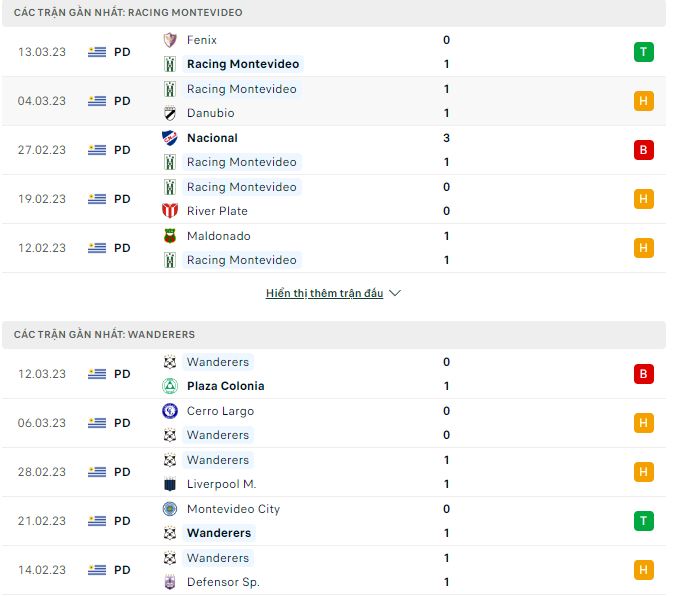Click the Nacional club crest icon

click(169, 138)
